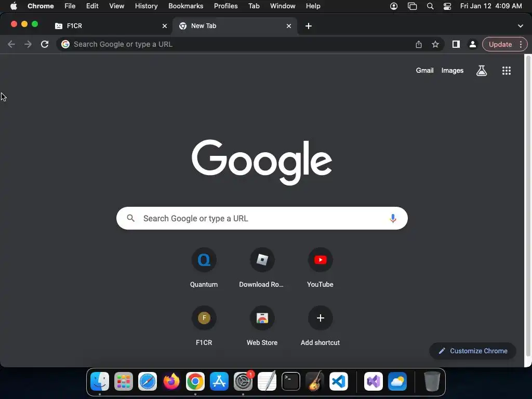Image resolution: width=532 pixels, height=399 pixels.
Task: Share this page icon in address bar
Action: pos(419,44)
